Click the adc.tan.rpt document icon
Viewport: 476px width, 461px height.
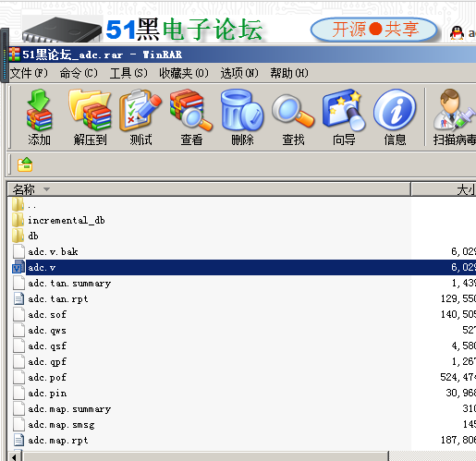coord(18,298)
